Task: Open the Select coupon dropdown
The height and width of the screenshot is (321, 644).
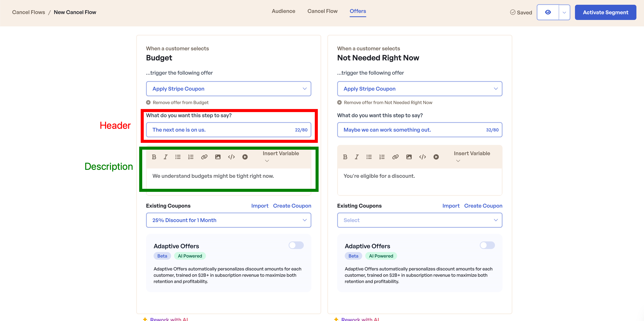Action: 419,220
